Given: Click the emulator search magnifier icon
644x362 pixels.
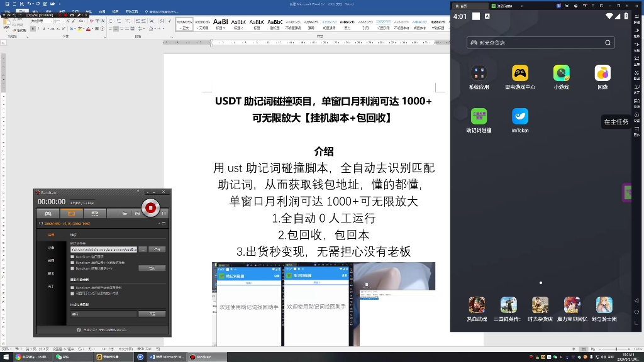Looking at the screenshot, I should coord(608,43).
